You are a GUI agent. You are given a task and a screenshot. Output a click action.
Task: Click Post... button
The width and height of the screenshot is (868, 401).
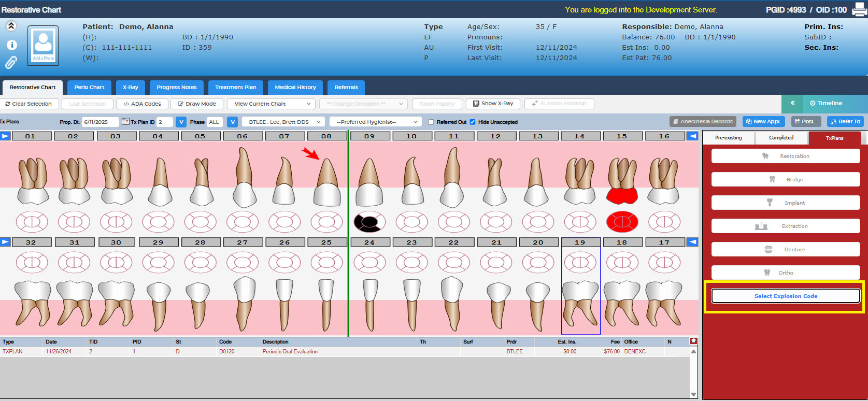point(806,121)
